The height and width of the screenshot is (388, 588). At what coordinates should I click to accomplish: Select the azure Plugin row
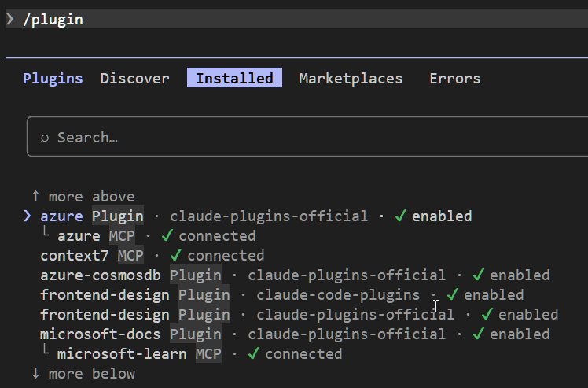(x=248, y=216)
